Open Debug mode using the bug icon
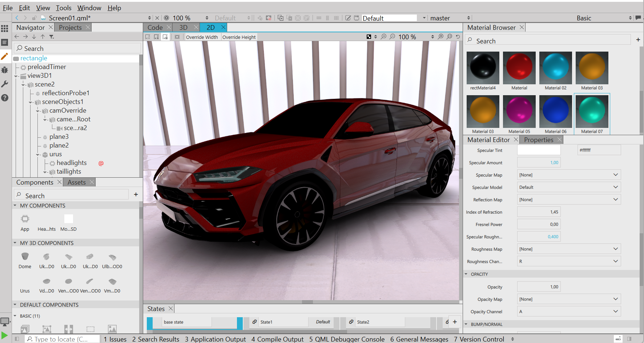The width and height of the screenshot is (644, 343). [5, 70]
